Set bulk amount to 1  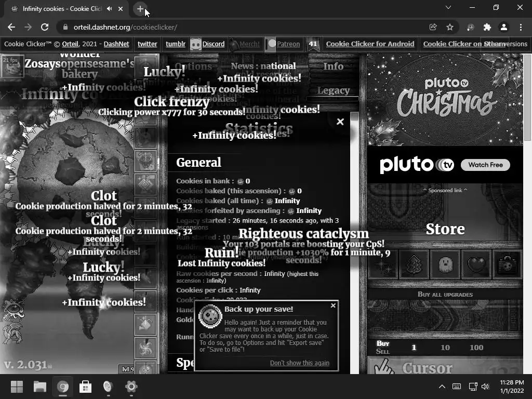tap(414, 348)
